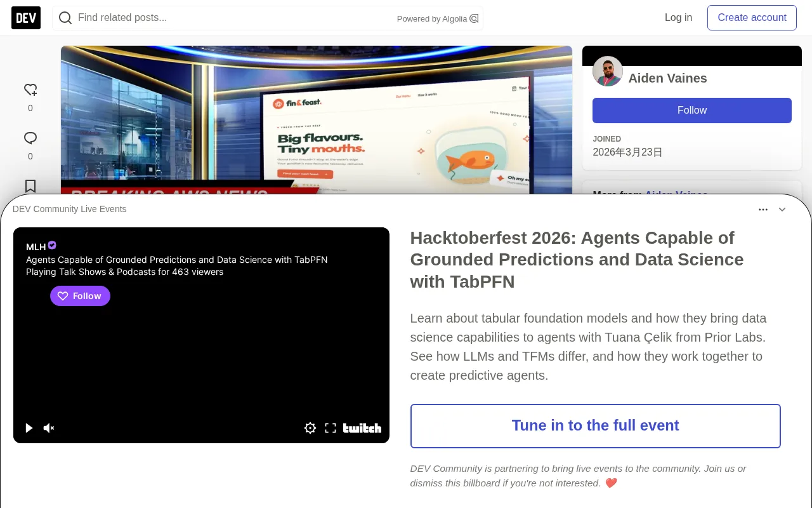This screenshot has width=812, height=508.
Task: Click Log in
Action: click(x=678, y=18)
